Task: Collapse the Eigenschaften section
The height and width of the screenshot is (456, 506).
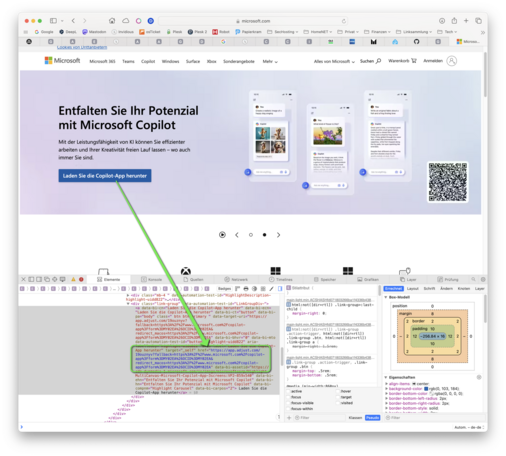Action: (x=386, y=377)
